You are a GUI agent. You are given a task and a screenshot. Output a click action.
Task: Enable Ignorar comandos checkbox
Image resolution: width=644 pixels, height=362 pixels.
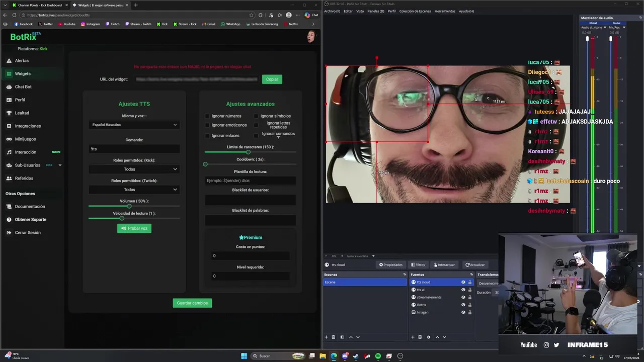pyautogui.click(x=256, y=136)
